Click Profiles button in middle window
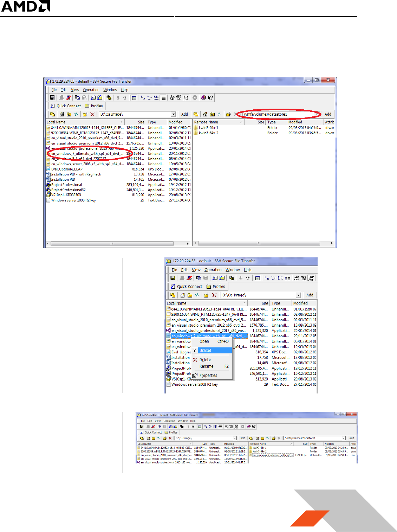This screenshot has width=397, height=532. coord(216,287)
